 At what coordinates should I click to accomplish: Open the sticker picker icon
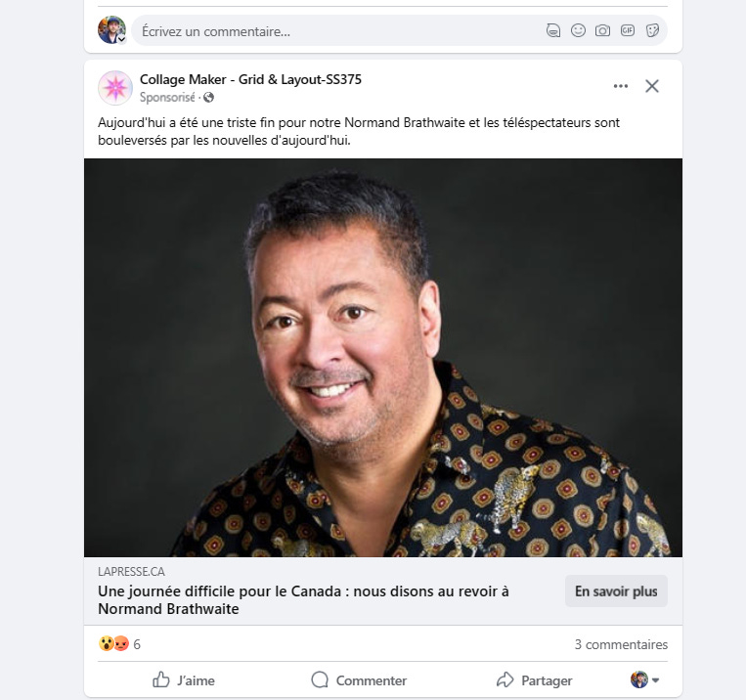pos(652,30)
